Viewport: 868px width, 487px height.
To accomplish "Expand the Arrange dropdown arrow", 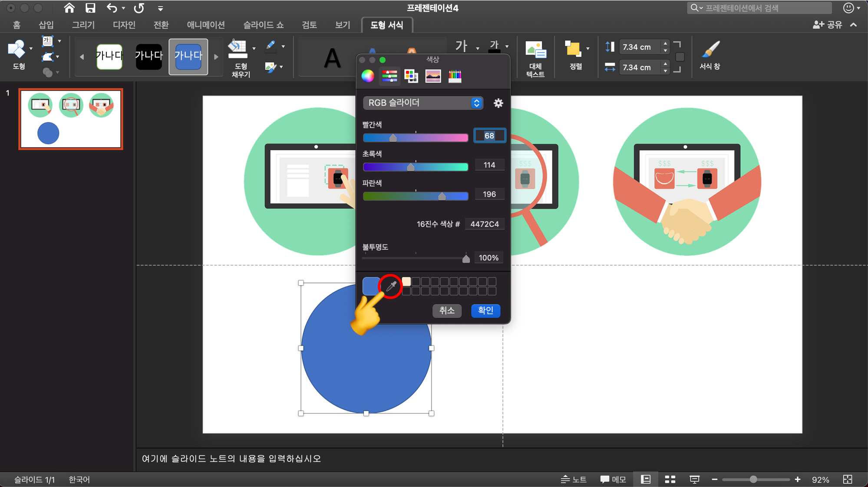I will pos(588,48).
